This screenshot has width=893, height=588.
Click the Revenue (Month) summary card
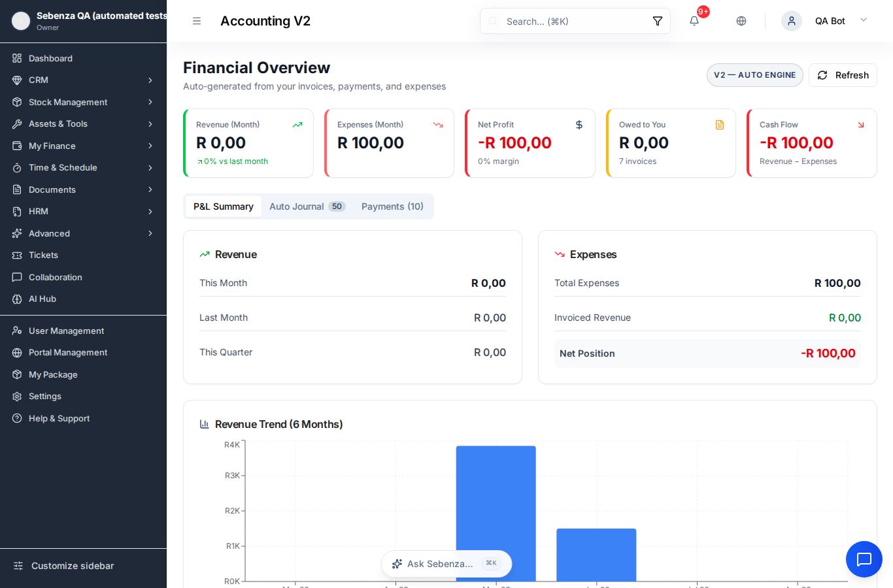(248, 143)
